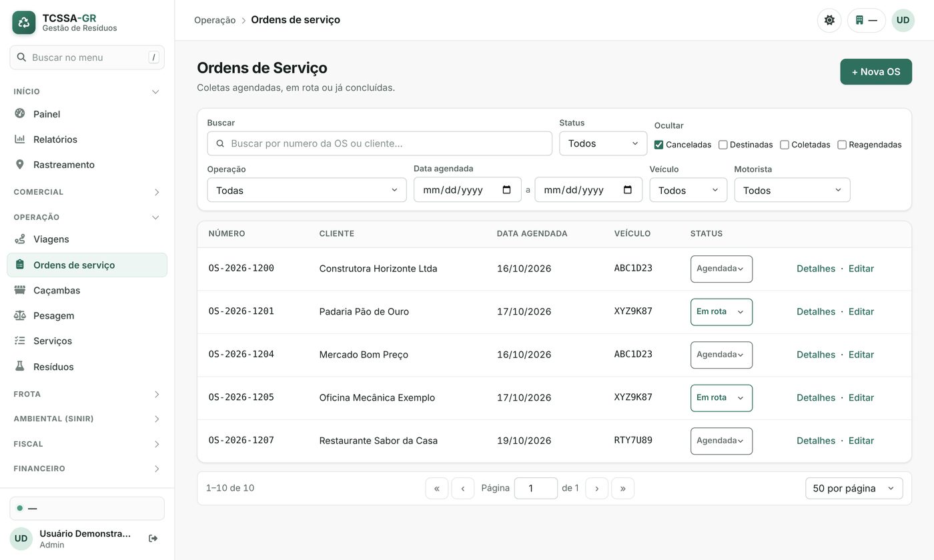
Task: Expand the Frota menu section
Action: (x=87, y=394)
